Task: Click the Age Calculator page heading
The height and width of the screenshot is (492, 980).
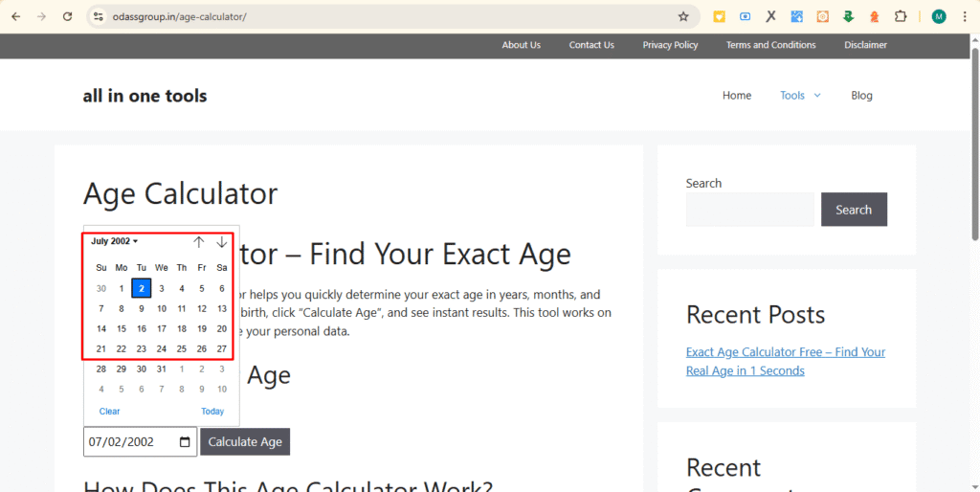Action: 180,193
